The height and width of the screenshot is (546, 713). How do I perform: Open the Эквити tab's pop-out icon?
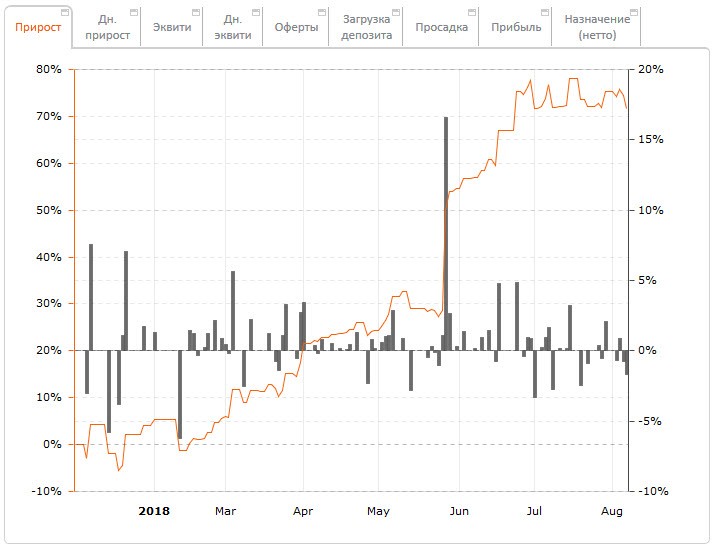[195, 12]
